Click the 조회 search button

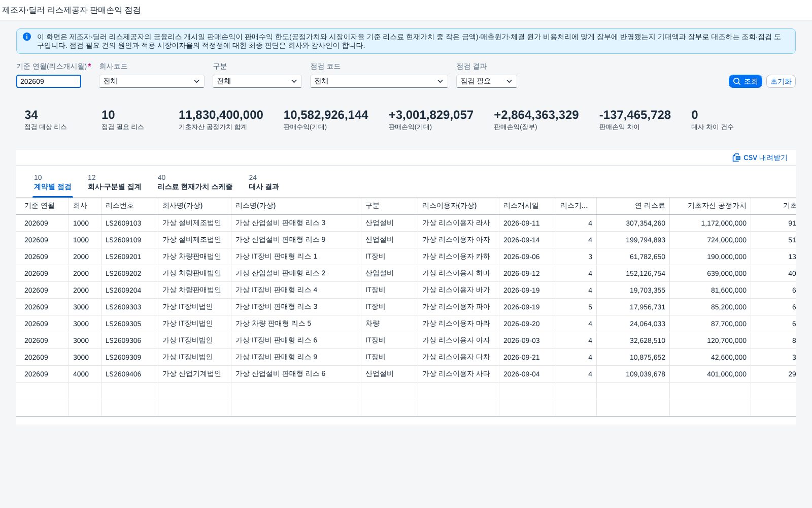(745, 81)
